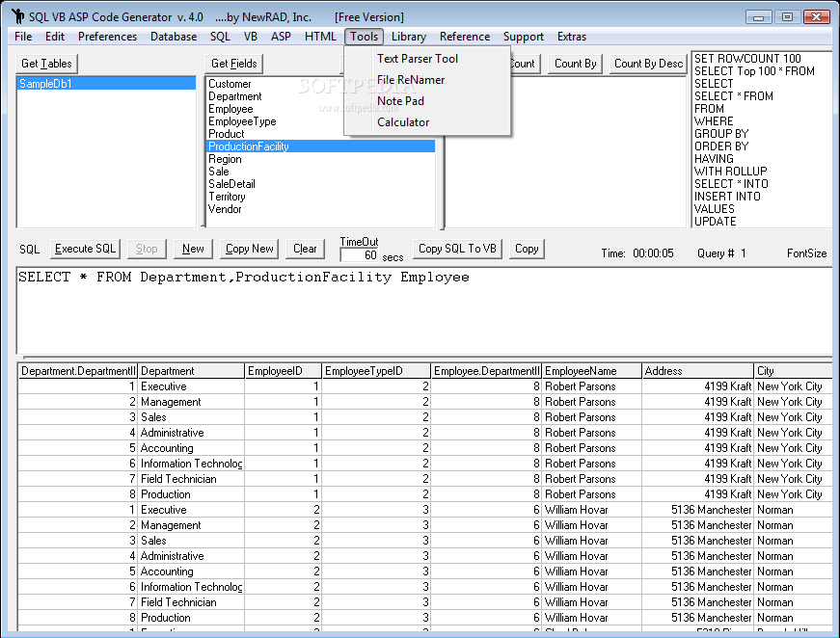The height and width of the screenshot is (638, 840).
Task: Choose File ReNamer from Tools menu
Action: 427,80
